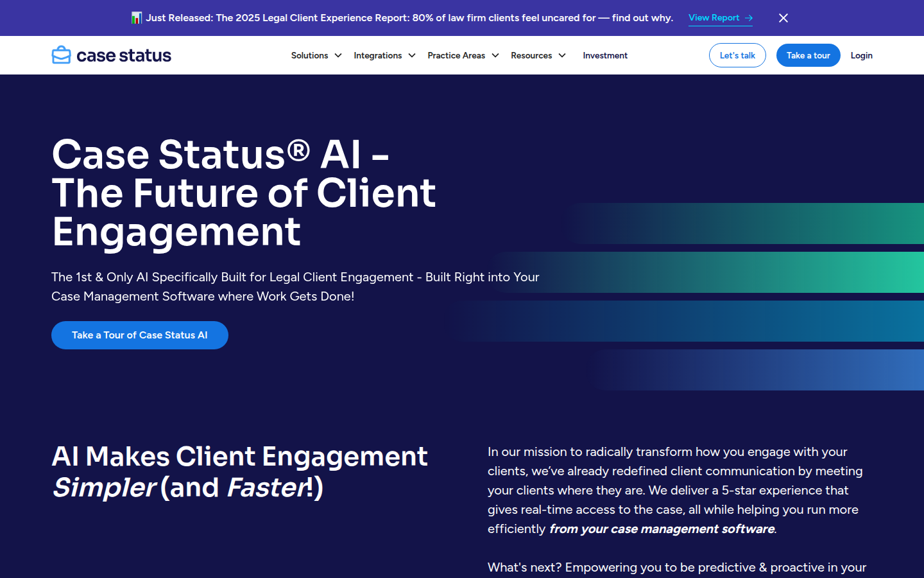Screen dimensions: 924x578
Task: Open the Login link
Action: (x=861, y=56)
